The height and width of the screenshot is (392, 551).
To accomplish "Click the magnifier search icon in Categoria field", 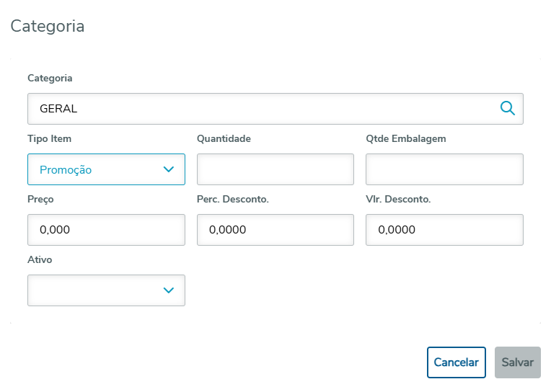I will [x=508, y=109].
